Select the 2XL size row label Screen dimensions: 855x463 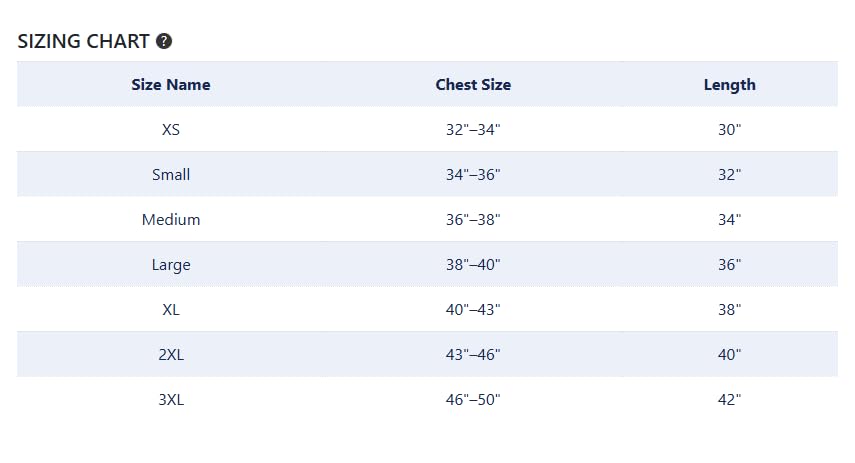pos(171,355)
